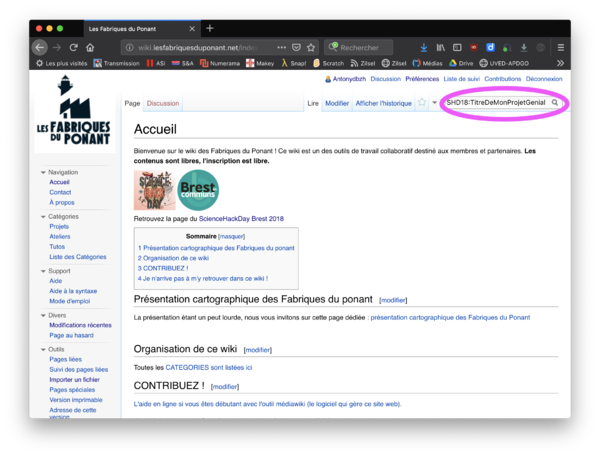Open the Afficher l'historique tab
This screenshot has width=600, height=457.
[x=383, y=103]
